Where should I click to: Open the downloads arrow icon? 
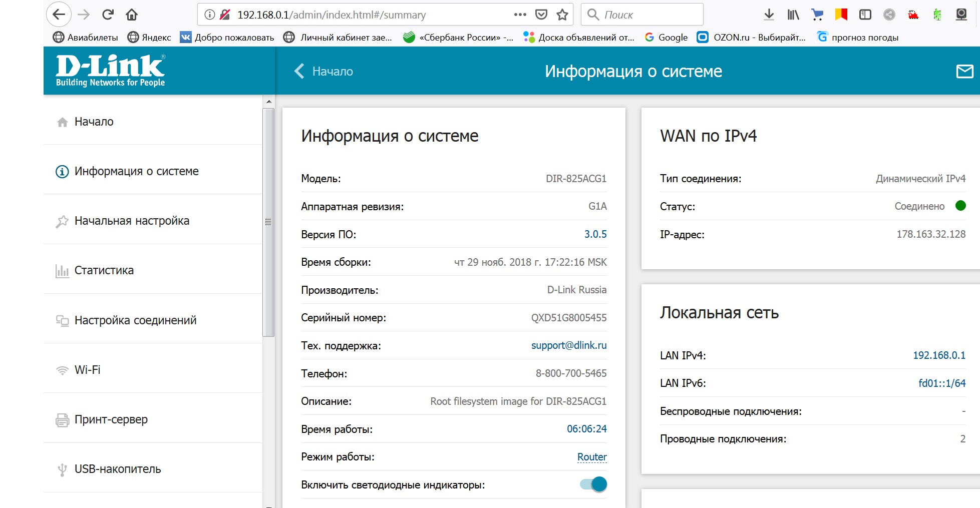769,15
